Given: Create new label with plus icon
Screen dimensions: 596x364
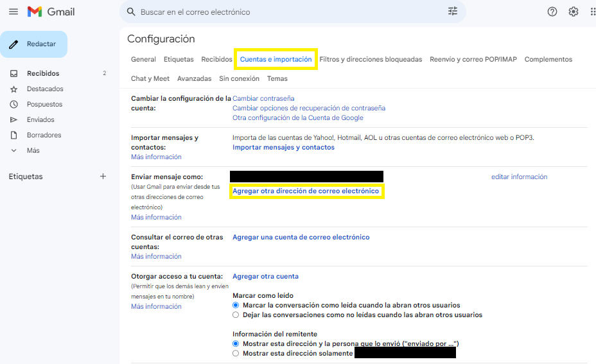Looking at the screenshot, I should [103, 177].
